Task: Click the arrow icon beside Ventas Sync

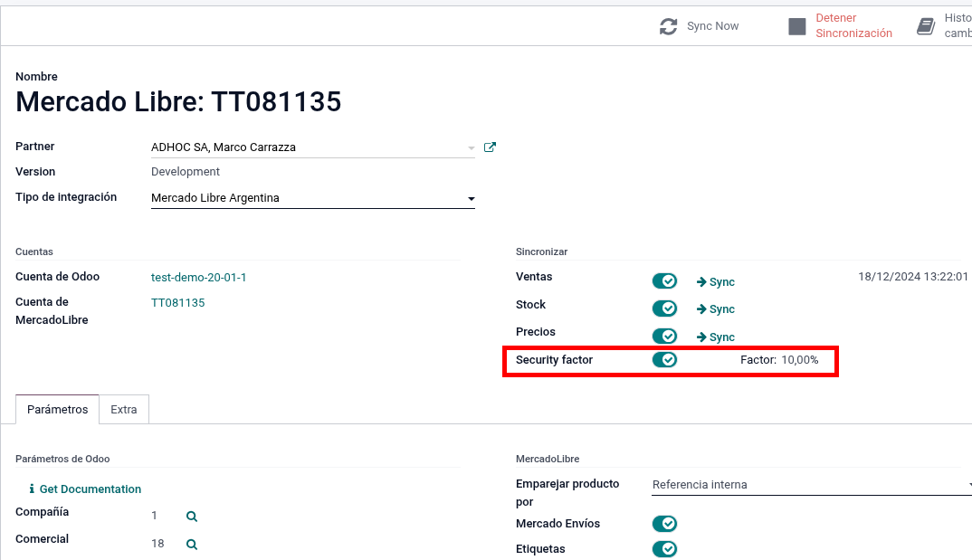Action: click(x=701, y=282)
